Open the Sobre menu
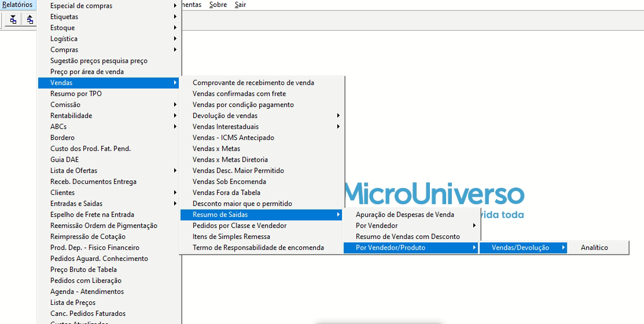 (218, 5)
